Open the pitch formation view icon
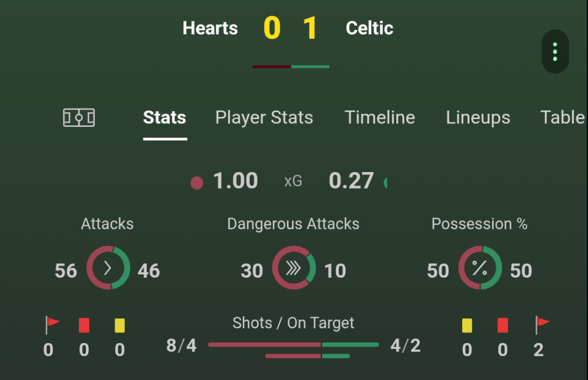 (79, 117)
